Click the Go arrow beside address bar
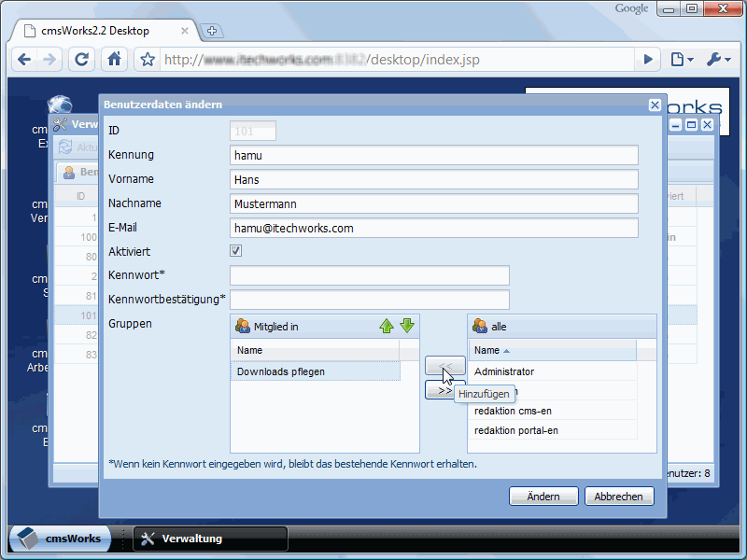 (x=648, y=60)
